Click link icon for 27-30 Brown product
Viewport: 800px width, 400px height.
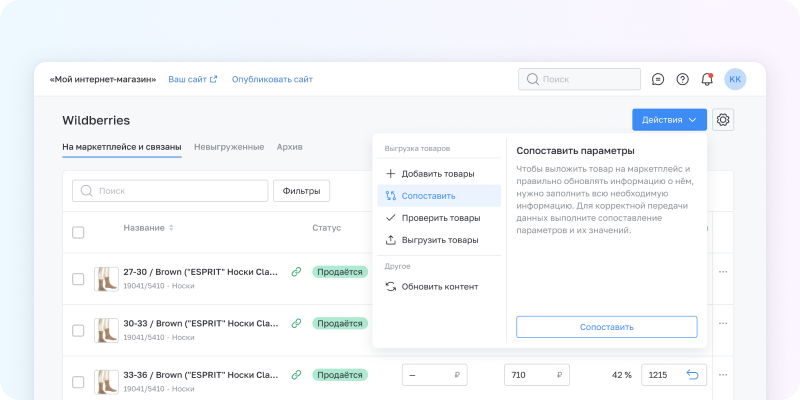[x=296, y=271]
